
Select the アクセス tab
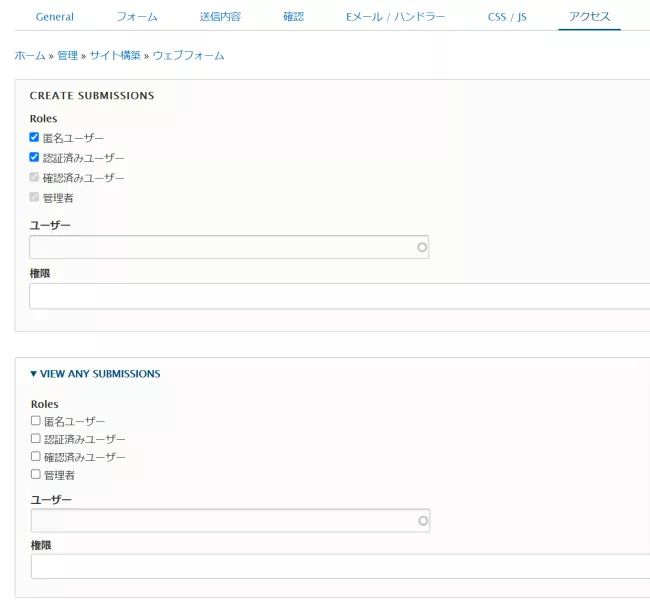[x=589, y=17]
